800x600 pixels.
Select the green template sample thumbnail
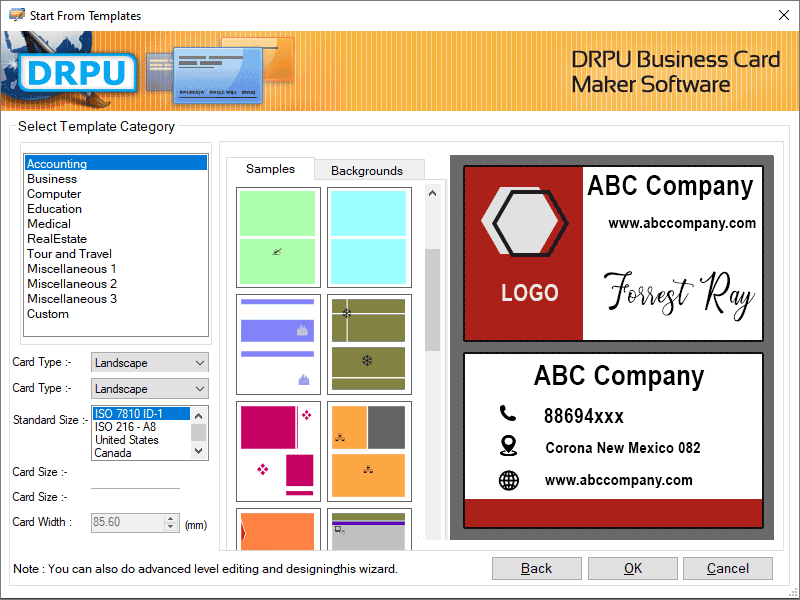click(x=278, y=237)
